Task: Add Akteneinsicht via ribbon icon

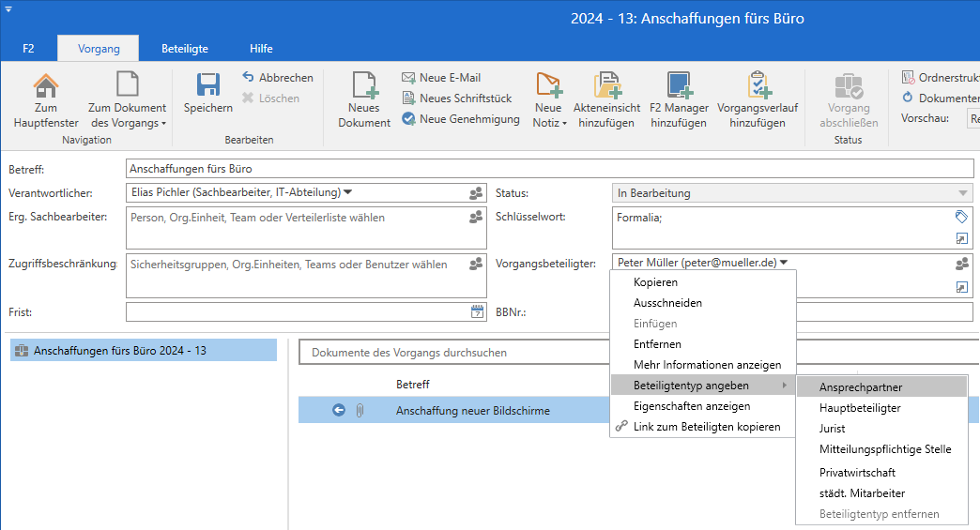Action: (605, 86)
